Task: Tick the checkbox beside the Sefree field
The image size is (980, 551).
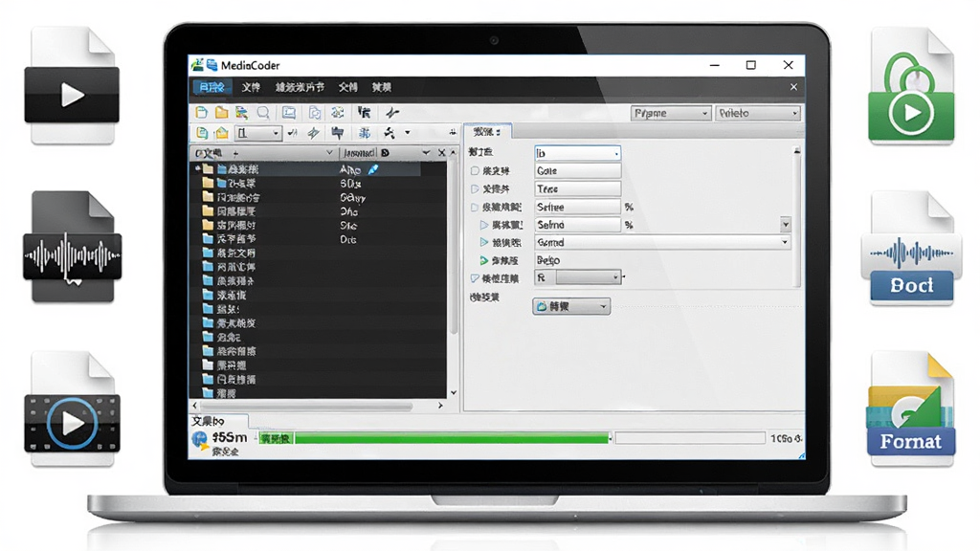Action: pos(475,207)
